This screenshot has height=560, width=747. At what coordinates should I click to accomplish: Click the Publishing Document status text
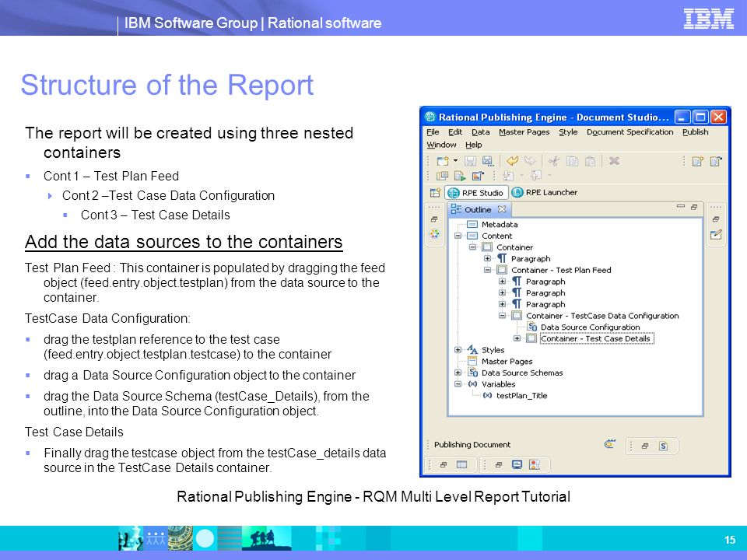point(472,445)
